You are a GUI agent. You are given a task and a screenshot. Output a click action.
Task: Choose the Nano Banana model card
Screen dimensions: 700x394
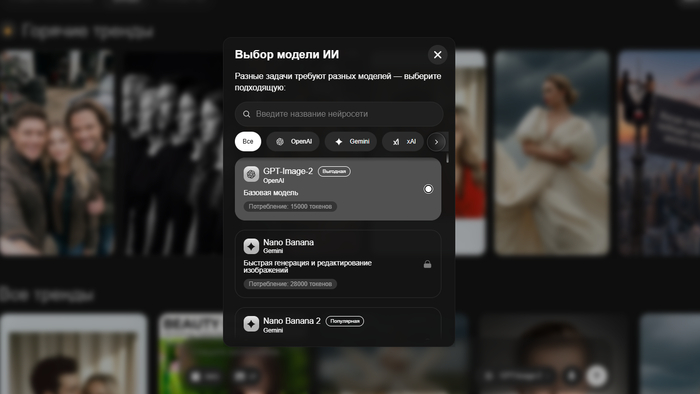[x=338, y=264]
